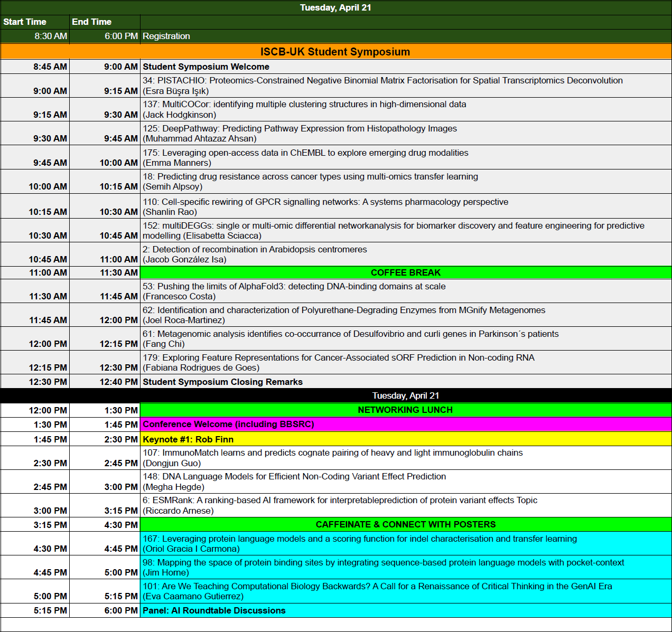Image resolution: width=672 pixels, height=632 pixels.
Task: Click the yellow Keynote #1: Rob Finn cell
Action: (188, 439)
